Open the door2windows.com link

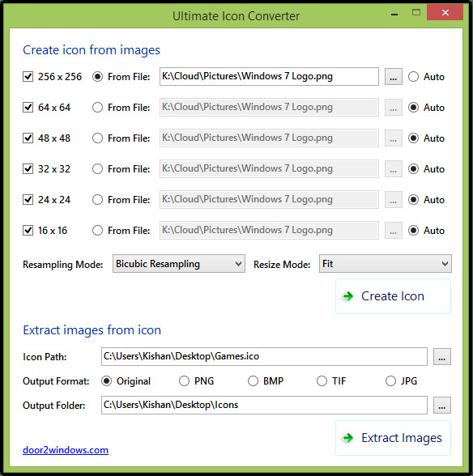click(x=66, y=450)
